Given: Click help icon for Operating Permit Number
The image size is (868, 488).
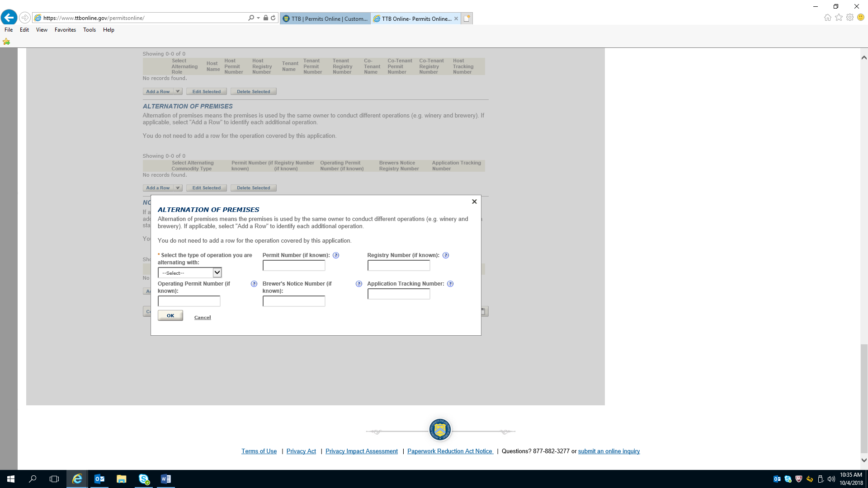Looking at the screenshot, I should pos(254,284).
